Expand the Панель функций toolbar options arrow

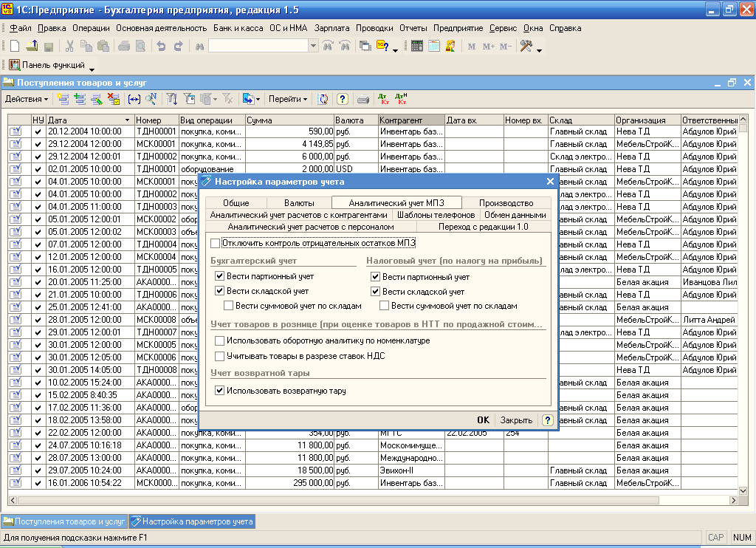pyautogui.click(x=92, y=70)
